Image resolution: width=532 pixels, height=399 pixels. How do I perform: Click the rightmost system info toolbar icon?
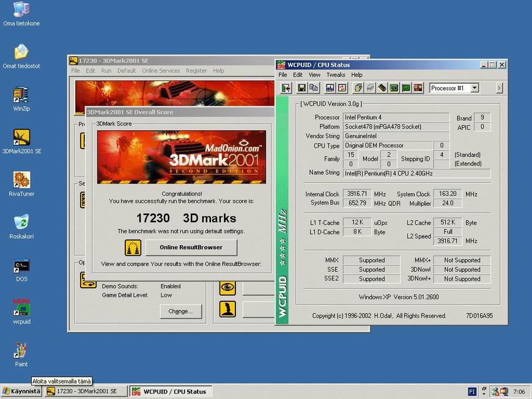pyautogui.click(x=418, y=88)
